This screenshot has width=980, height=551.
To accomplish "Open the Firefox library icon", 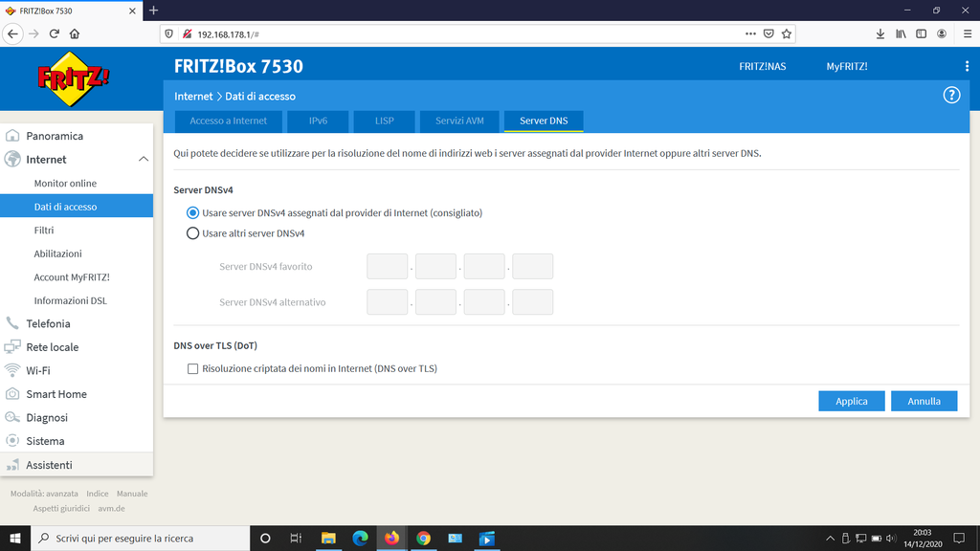I will (x=901, y=33).
